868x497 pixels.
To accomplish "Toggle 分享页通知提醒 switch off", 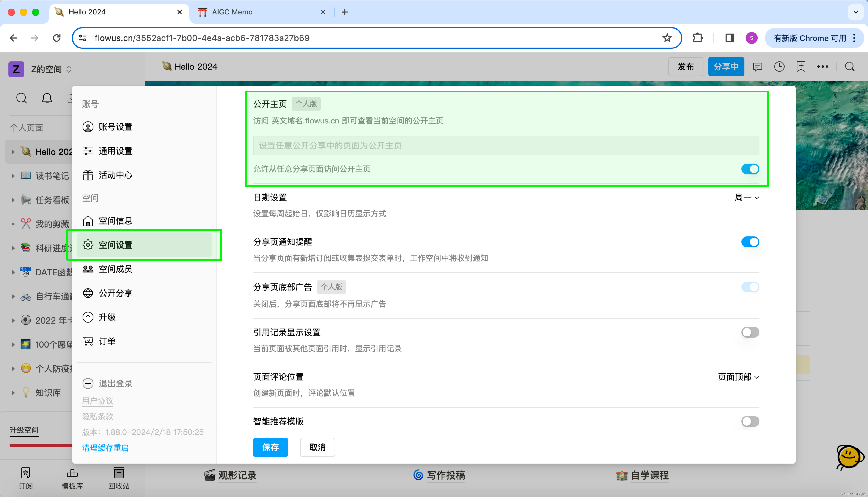I will pyautogui.click(x=750, y=242).
